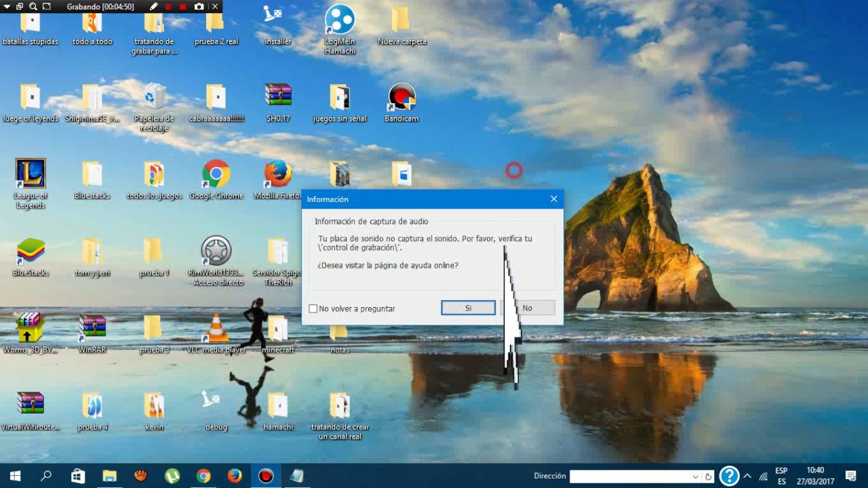The height and width of the screenshot is (488, 868).
Task: Select the LogMeIn Hamachi desktop shortcut
Action: [340, 30]
